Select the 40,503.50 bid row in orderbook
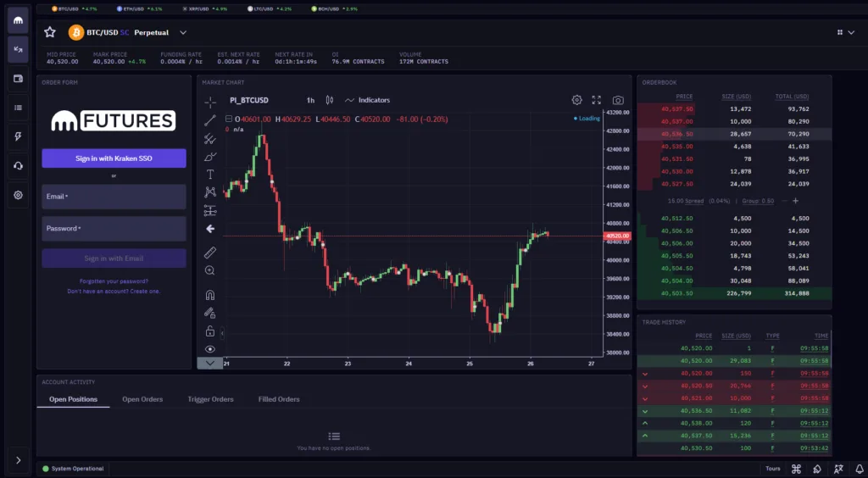The width and height of the screenshot is (868, 478). tap(734, 293)
